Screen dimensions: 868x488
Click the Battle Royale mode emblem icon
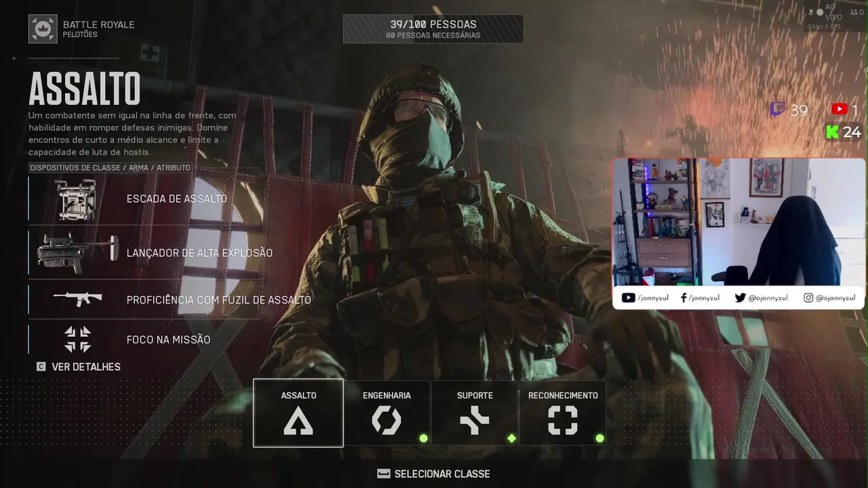click(43, 29)
